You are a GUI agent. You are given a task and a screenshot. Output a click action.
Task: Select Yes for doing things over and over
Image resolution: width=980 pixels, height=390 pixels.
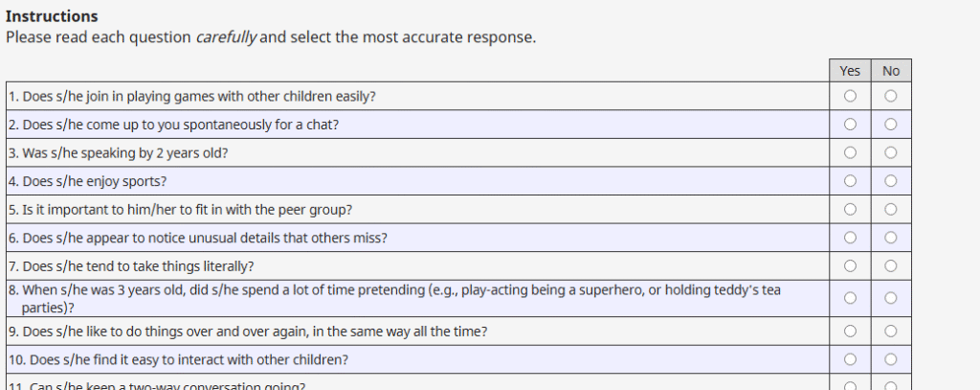[849, 332]
